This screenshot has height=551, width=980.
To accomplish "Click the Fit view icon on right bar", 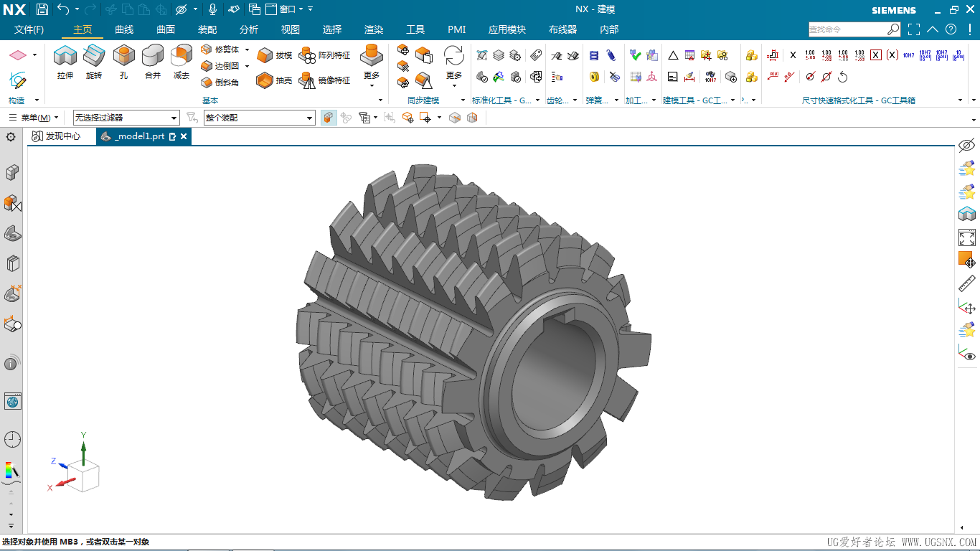I will [x=967, y=237].
